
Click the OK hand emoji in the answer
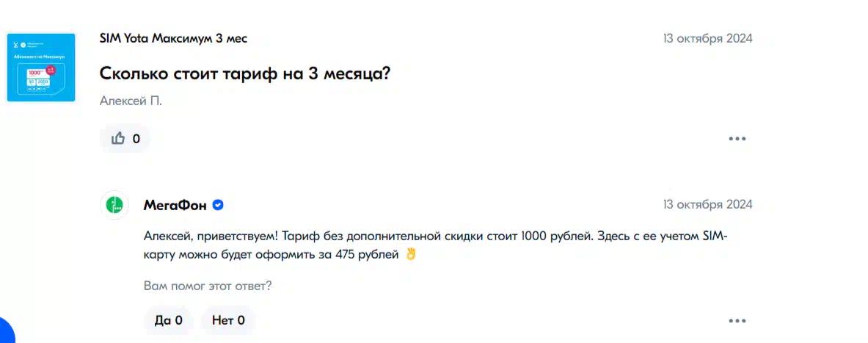(x=410, y=255)
